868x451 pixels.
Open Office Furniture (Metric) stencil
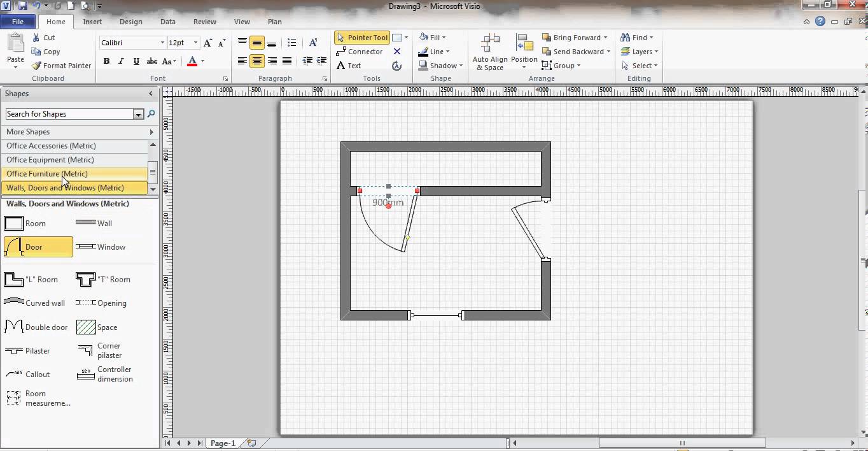click(47, 174)
